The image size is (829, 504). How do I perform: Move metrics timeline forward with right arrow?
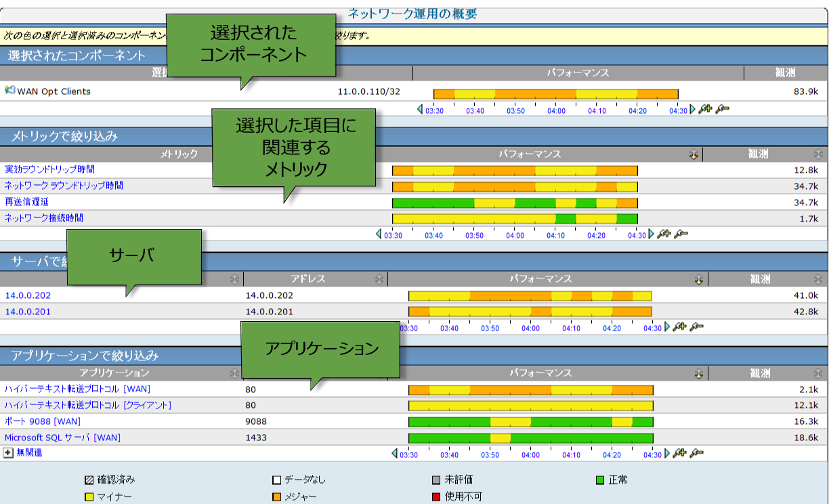[x=652, y=234]
